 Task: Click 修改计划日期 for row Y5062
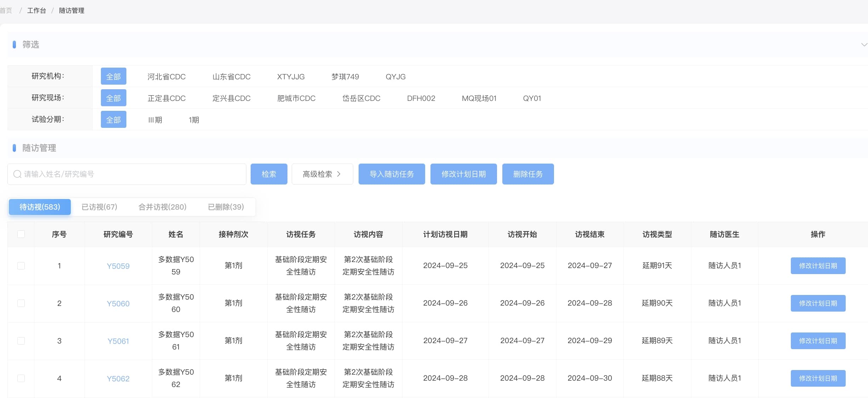pos(818,378)
